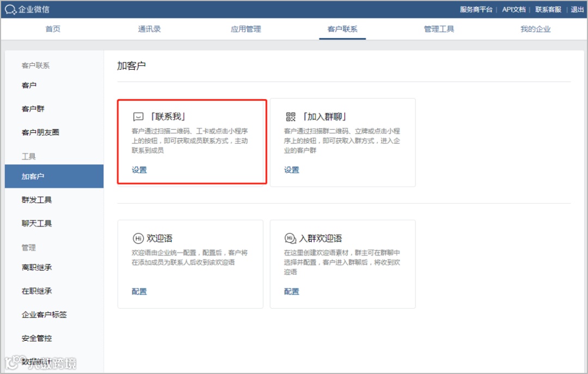Click 设置 under 加入群聊 card
The height and width of the screenshot is (374, 588).
pos(291,170)
